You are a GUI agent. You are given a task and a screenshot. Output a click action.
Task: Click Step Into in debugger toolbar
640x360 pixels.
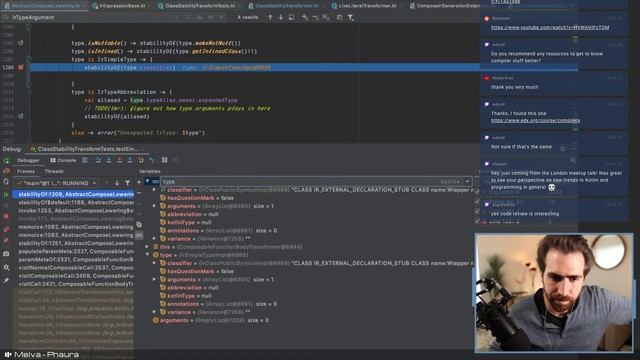[x=109, y=160]
